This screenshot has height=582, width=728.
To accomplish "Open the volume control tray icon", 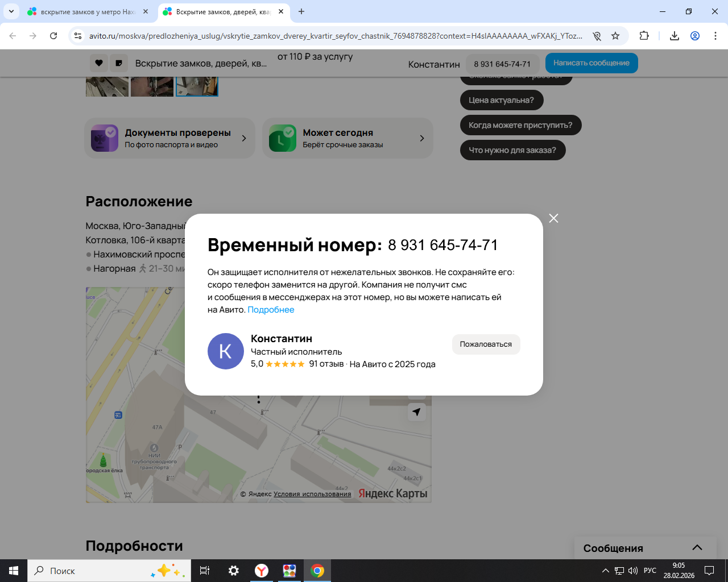I will click(x=633, y=571).
